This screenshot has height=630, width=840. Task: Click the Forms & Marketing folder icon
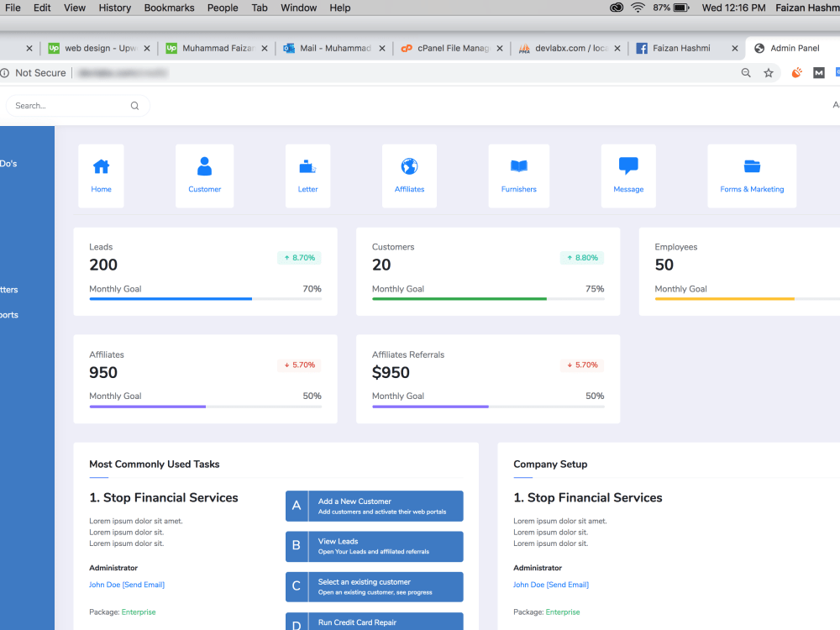(752, 166)
